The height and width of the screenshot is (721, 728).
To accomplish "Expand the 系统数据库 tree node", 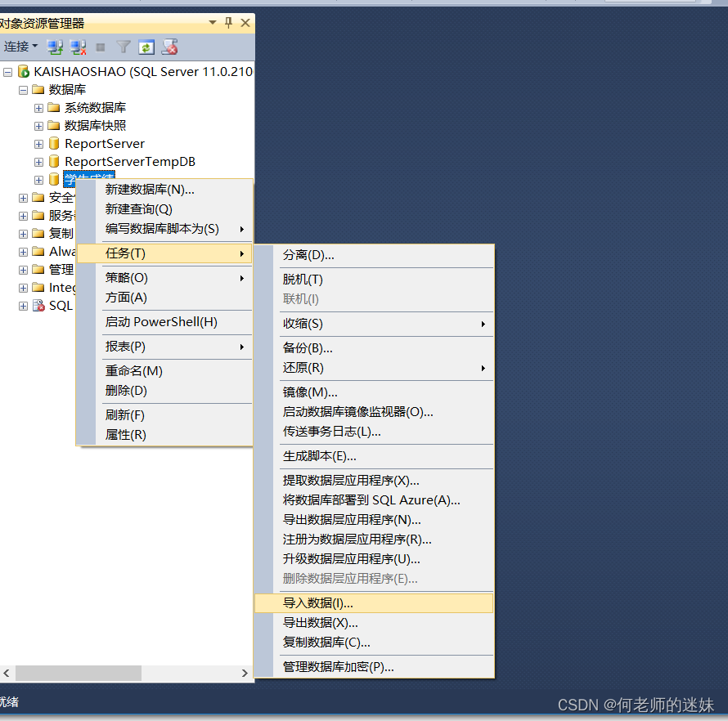I will [38, 107].
